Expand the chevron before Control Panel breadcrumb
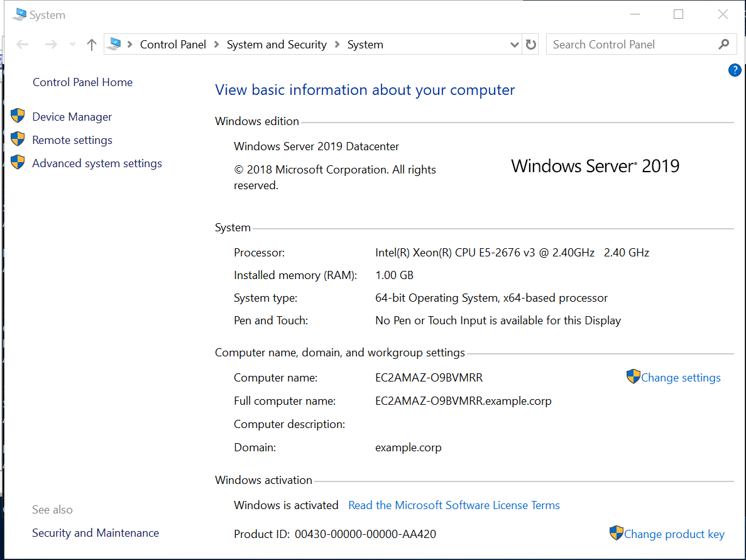 [x=129, y=44]
